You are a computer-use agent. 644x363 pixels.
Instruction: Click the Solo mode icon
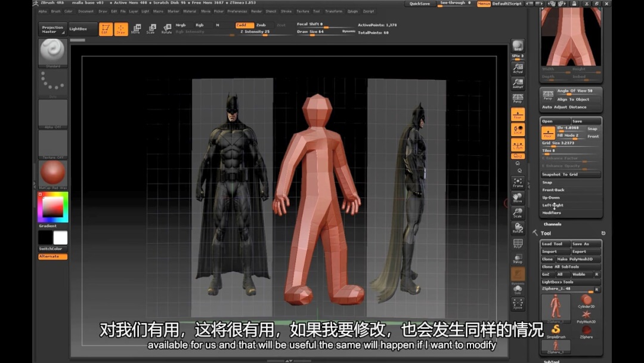point(518,290)
